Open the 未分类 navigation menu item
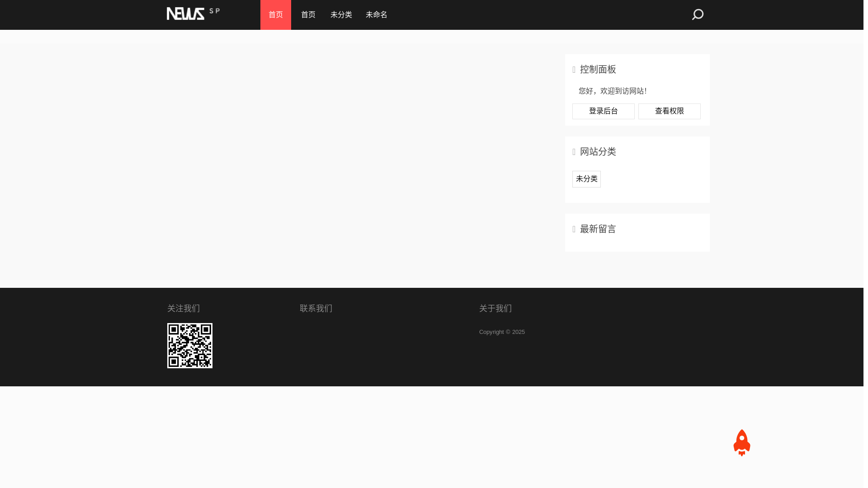 [x=341, y=15]
